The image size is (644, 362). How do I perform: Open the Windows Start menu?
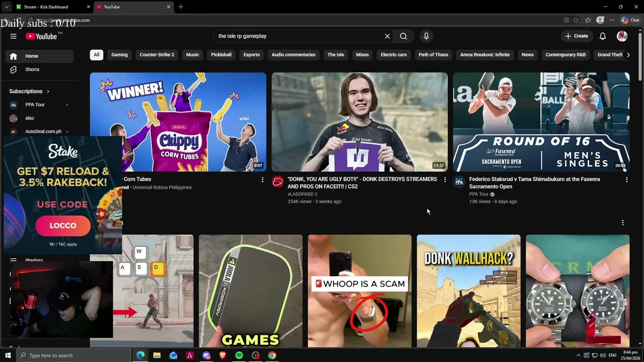point(8,355)
